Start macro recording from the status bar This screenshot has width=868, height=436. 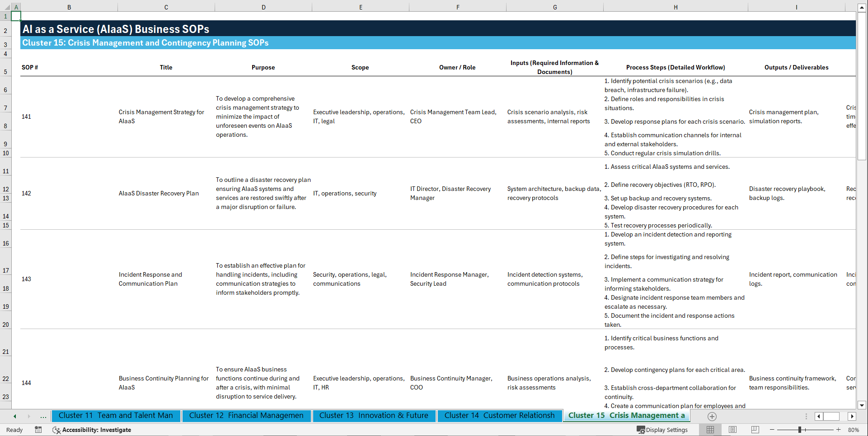click(x=38, y=430)
